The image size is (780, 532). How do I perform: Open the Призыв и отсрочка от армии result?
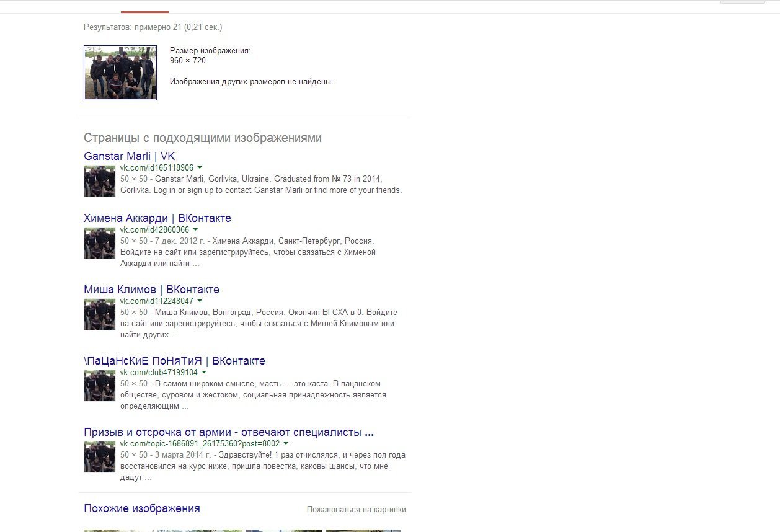[x=229, y=432]
